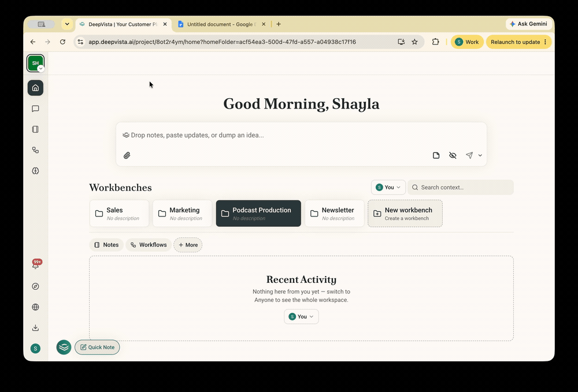
Task: Select the Notes chip
Action: point(106,245)
